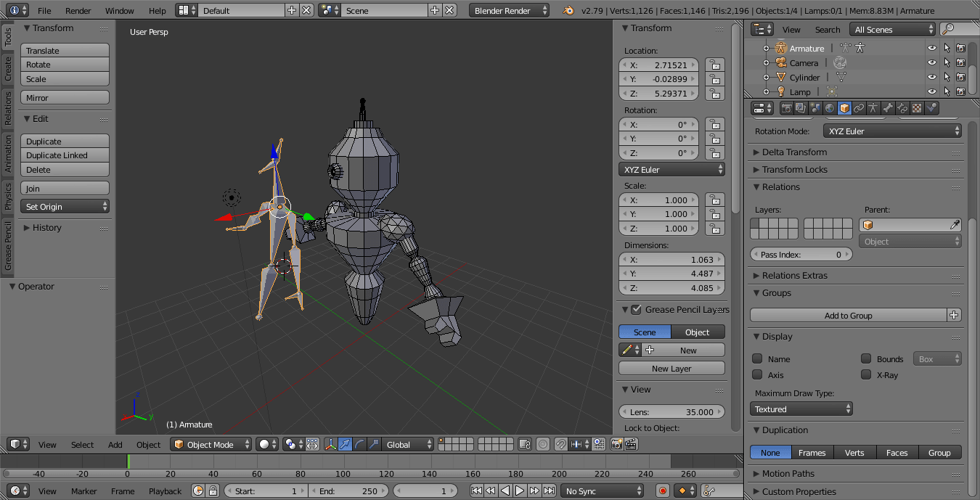Viewport: 980px width, 500px height.
Task: Step to the next keyframe in timeline
Action: coord(534,491)
